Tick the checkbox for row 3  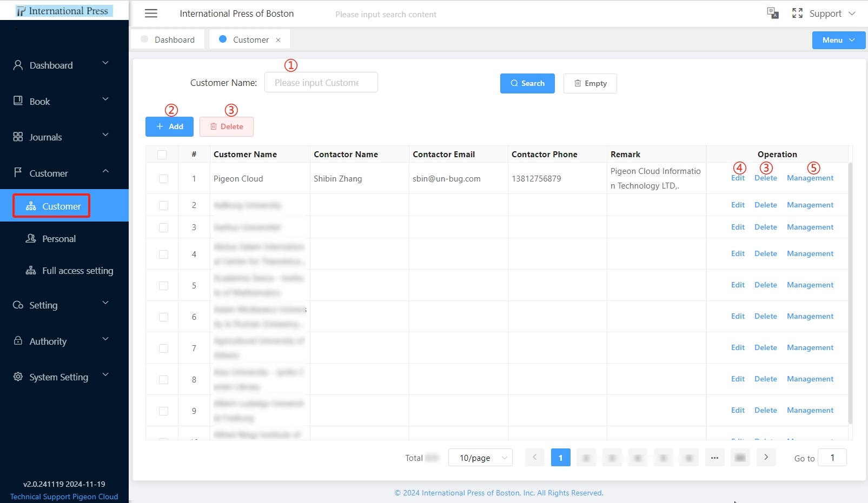pos(163,227)
